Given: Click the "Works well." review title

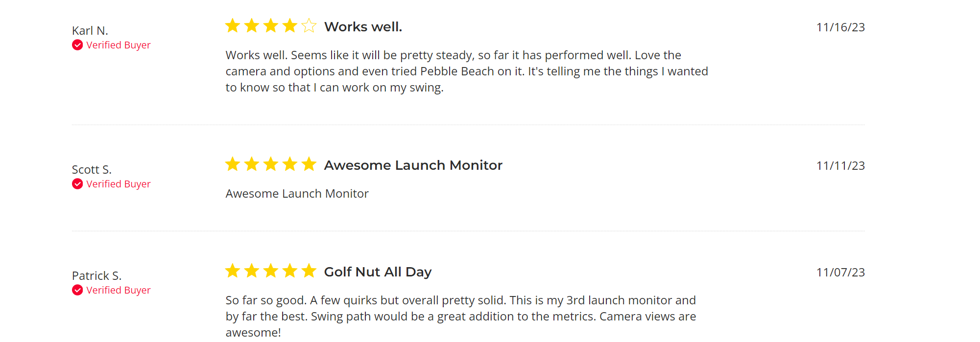Looking at the screenshot, I should coord(363,27).
